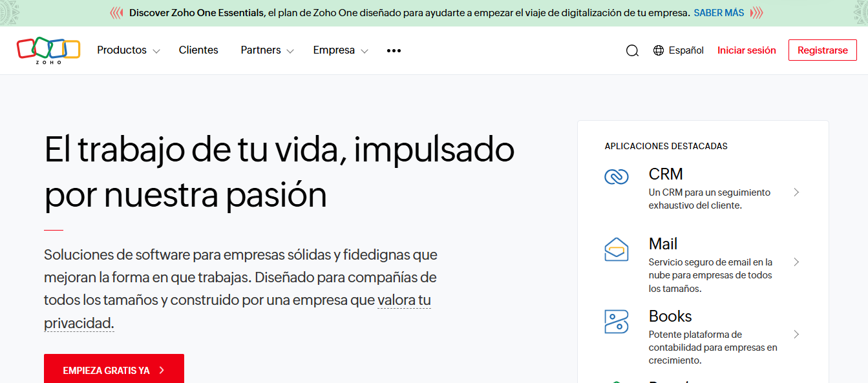Open the Empresa dropdown
This screenshot has height=383, width=868.
click(x=339, y=50)
